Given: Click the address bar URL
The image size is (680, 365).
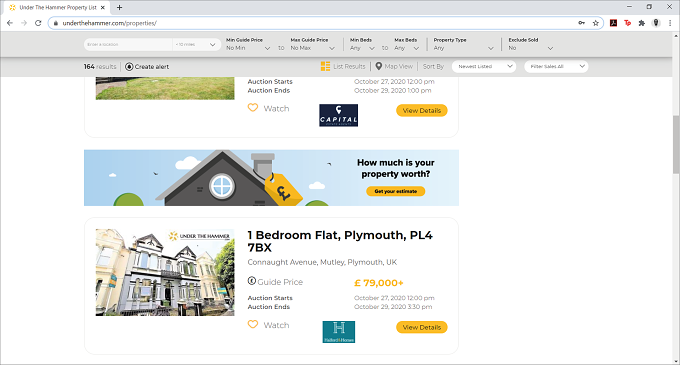Looking at the screenshot, I should point(109,23).
